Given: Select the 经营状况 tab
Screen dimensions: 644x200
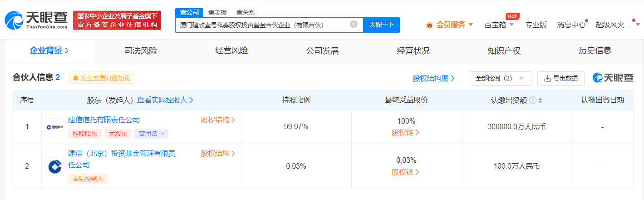Looking at the screenshot, I should [x=413, y=50].
